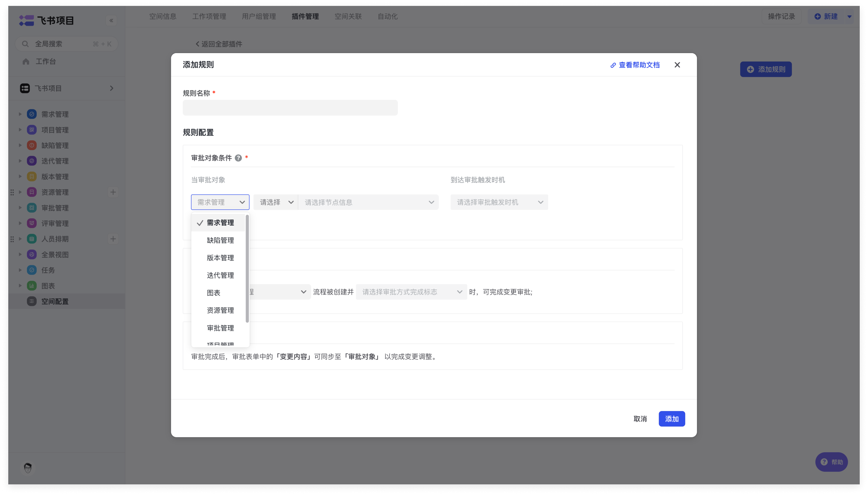868x495 pixels.
Task: Click the drag handle beside 资源管理
Action: (x=12, y=193)
